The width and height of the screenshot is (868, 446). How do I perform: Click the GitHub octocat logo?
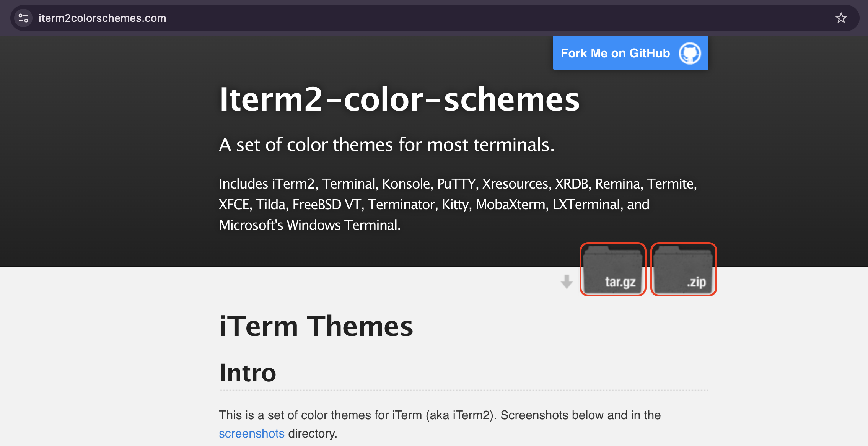click(690, 53)
